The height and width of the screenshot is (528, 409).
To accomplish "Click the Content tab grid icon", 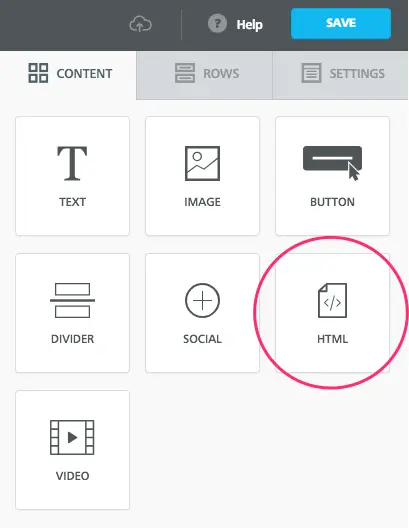I will [38, 73].
